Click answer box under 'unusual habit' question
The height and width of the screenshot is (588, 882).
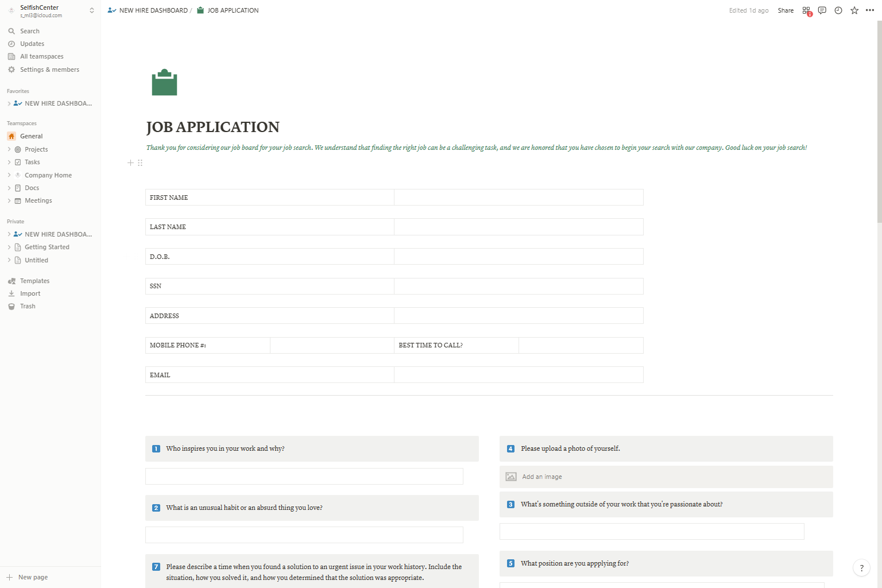(304, 535)
